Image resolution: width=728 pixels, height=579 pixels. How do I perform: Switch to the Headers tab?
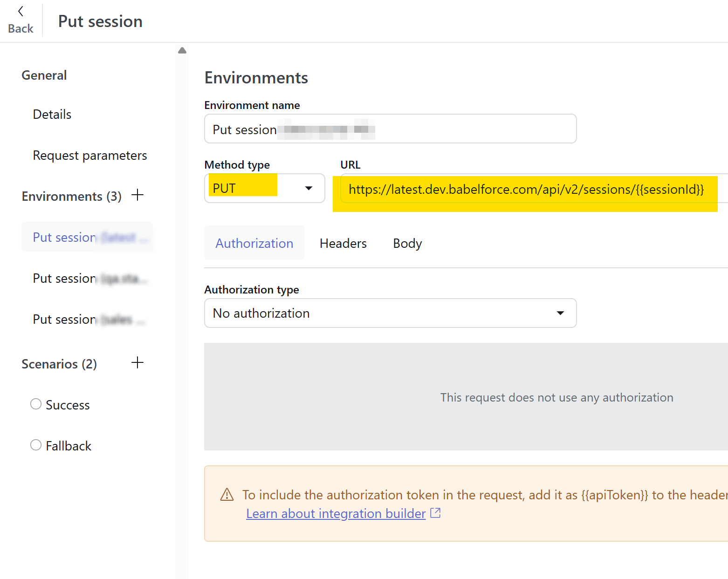click(x=343, y=243)
